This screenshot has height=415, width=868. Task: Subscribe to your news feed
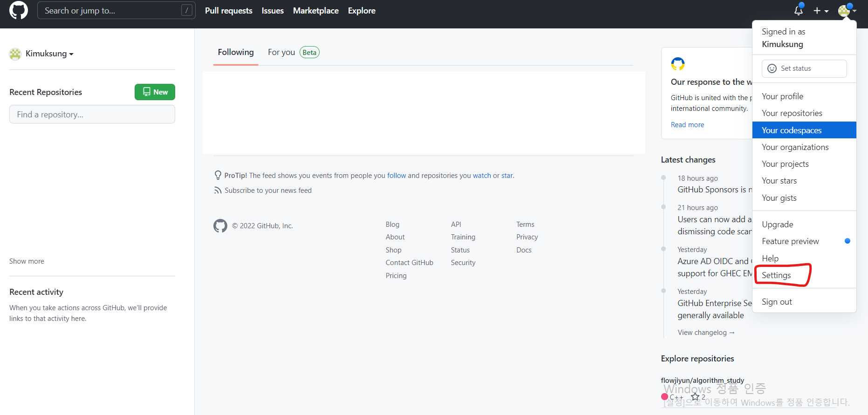click(x=268, y=190)
